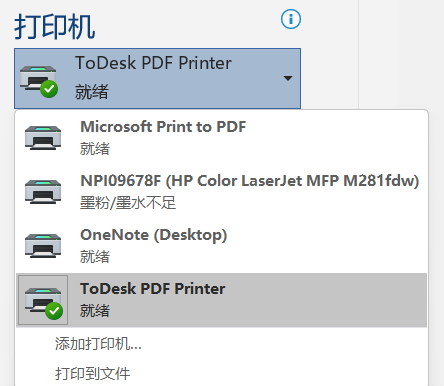Select Microsoft Print to PDF
This screenshot has width=444, height=386.
pos(222,138)
